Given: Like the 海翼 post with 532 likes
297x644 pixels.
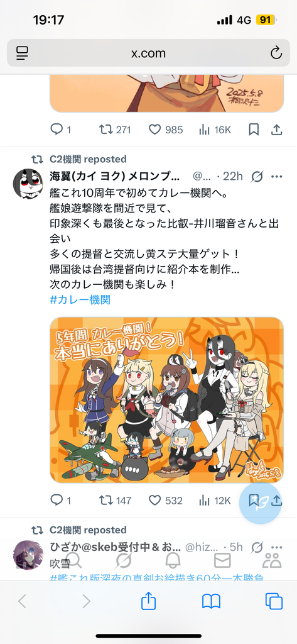Looking at the screenshot, I should (x=165, y=500).
